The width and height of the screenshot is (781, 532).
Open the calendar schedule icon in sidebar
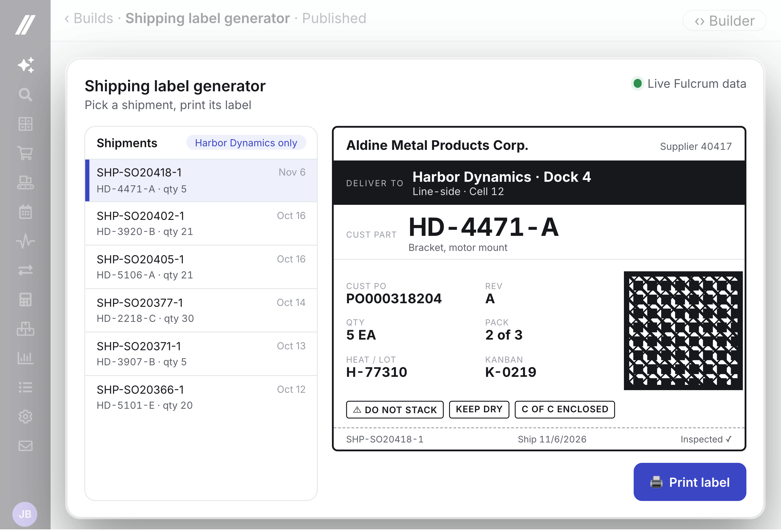pyautogui.click(x=25, y=213)
